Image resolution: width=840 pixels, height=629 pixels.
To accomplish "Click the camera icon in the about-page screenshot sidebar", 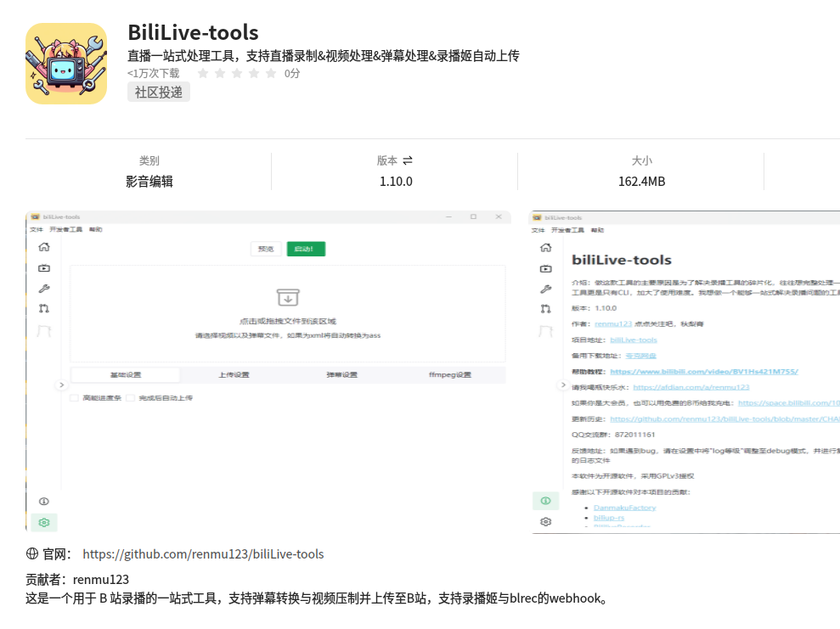I will tap(546, 268).
